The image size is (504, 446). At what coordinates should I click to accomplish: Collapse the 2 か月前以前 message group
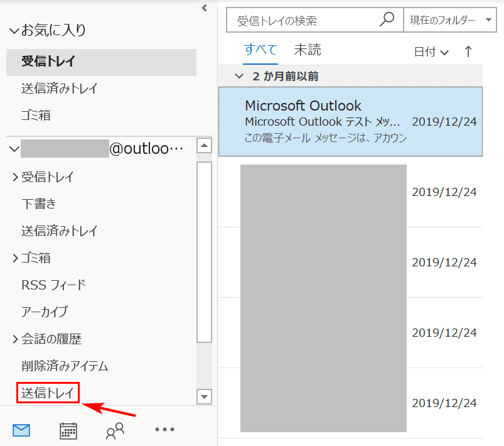pos(239,76)
